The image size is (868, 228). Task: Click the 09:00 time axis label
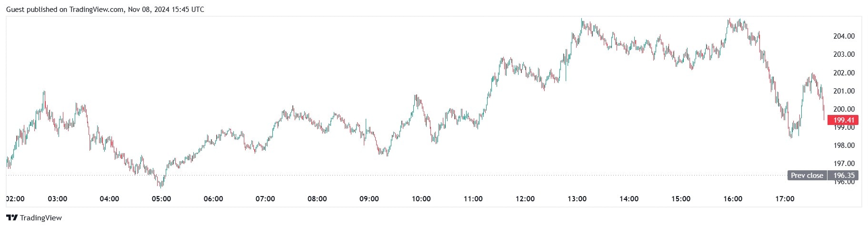tap(369, 199)
